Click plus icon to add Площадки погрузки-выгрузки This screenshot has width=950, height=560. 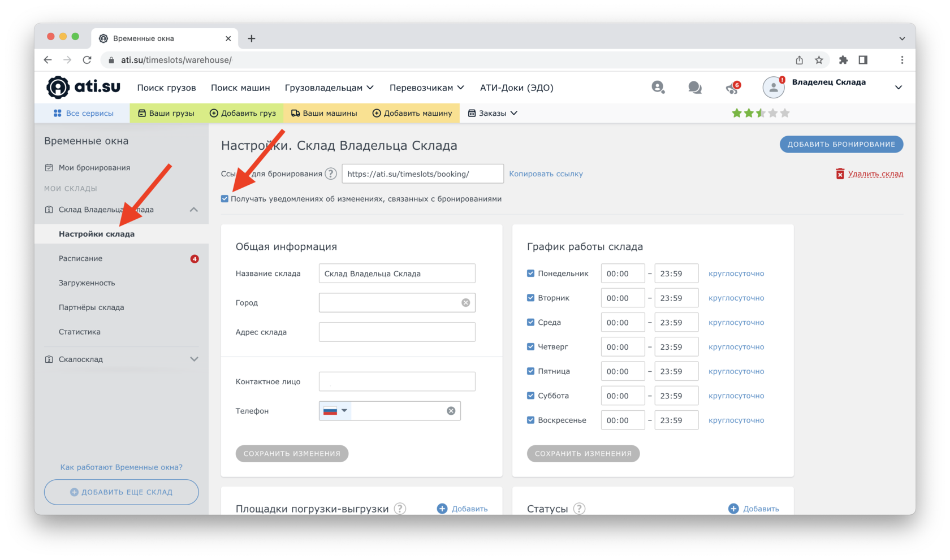coord(442,509)
